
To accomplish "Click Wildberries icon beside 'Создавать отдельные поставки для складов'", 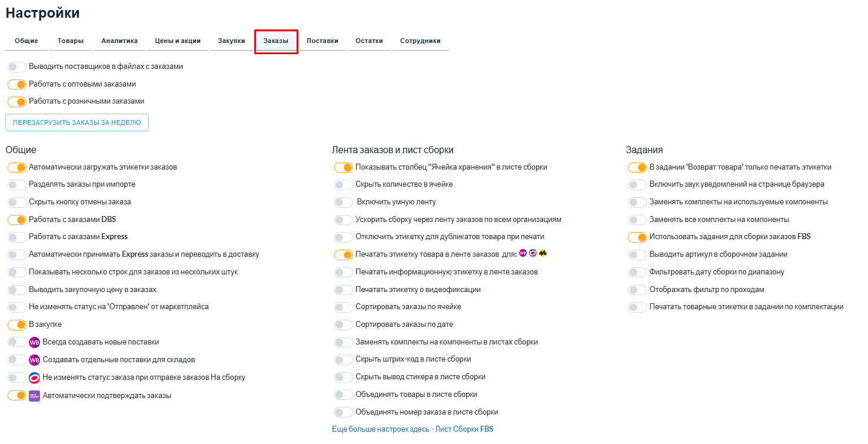I will click(34, 360).
